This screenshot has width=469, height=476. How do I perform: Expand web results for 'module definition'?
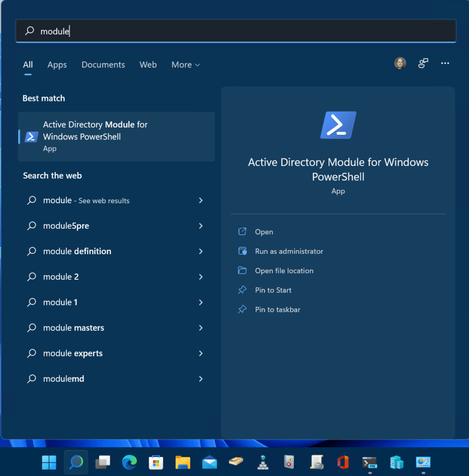click(200, 251)
